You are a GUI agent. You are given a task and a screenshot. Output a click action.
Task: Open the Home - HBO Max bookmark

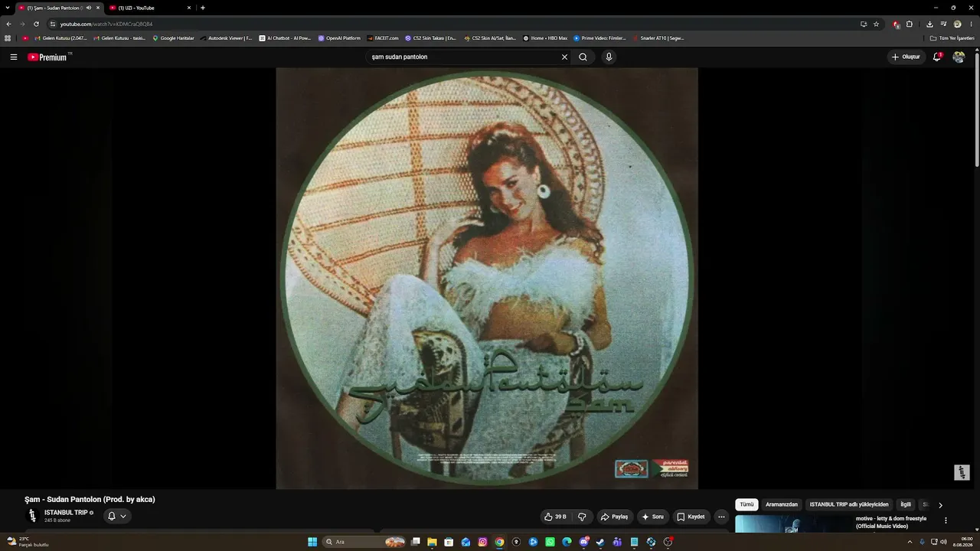pos(545,37)
